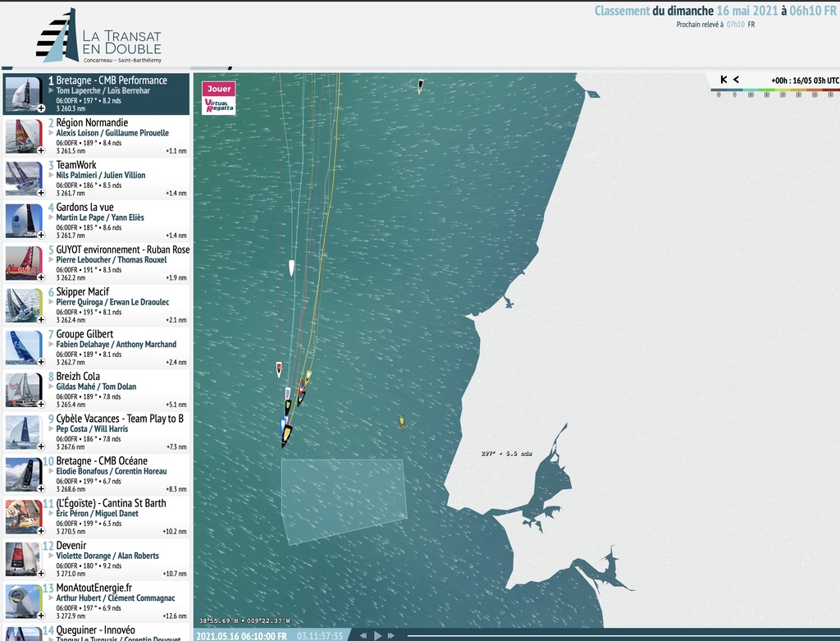Expand Nils Palmieri / Julien Villion row arrow

(52, 176)
